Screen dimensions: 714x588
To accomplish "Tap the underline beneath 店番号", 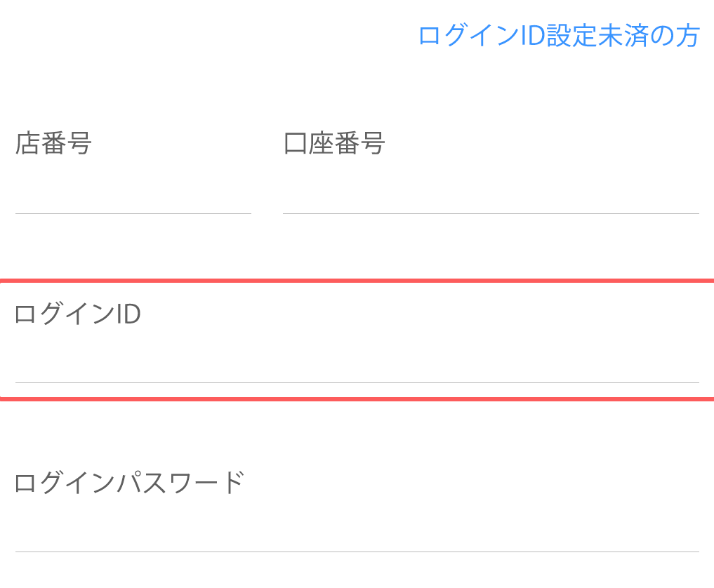I will coord(133,213).
